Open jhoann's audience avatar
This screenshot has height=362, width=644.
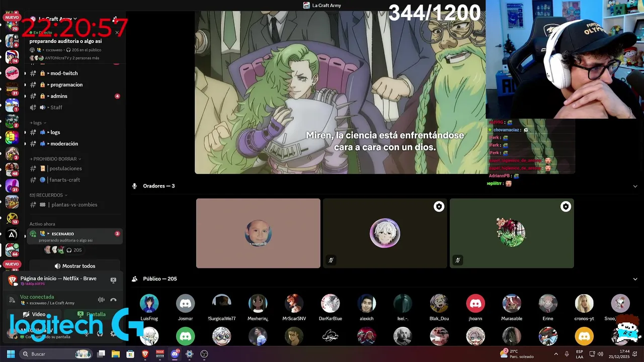475,303
